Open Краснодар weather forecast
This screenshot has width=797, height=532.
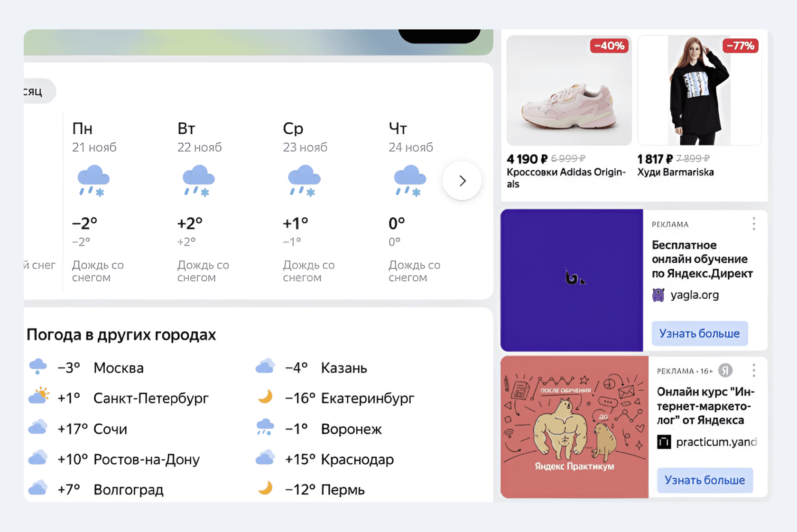pyautogui.click(x=357, y=459)
